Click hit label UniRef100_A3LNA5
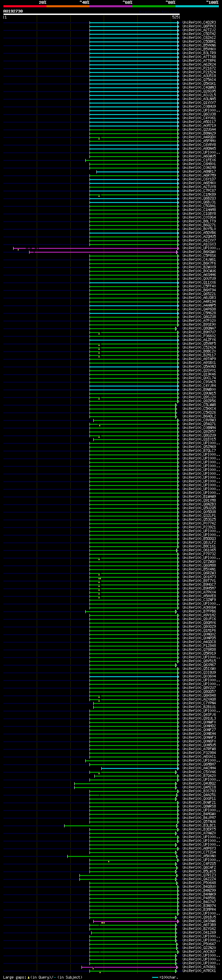 199,99
